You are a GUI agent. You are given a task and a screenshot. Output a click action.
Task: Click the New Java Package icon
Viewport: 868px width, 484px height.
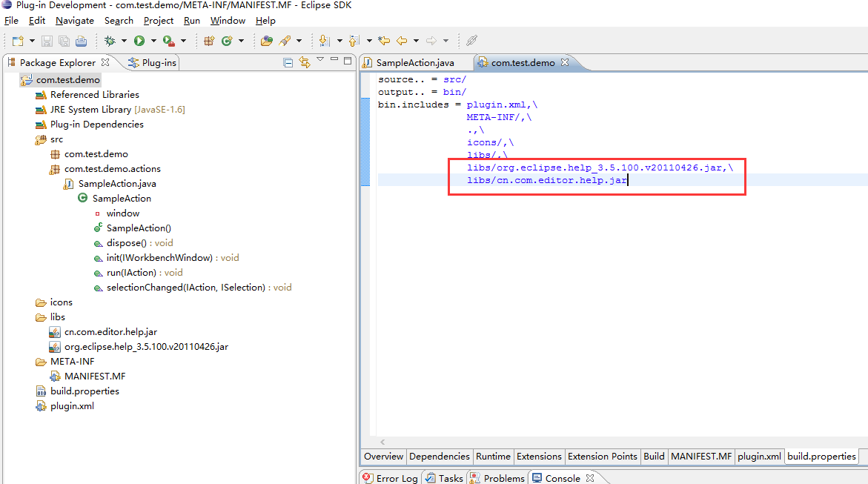209,41
